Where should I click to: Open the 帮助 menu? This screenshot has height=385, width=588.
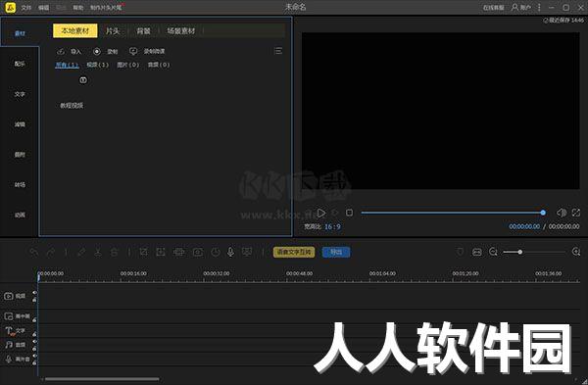coord(78,8)
